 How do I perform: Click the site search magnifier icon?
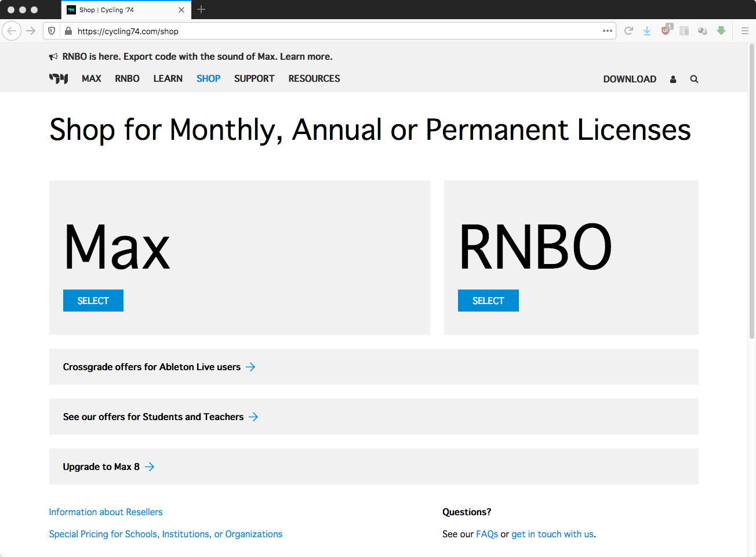point(694,79)
